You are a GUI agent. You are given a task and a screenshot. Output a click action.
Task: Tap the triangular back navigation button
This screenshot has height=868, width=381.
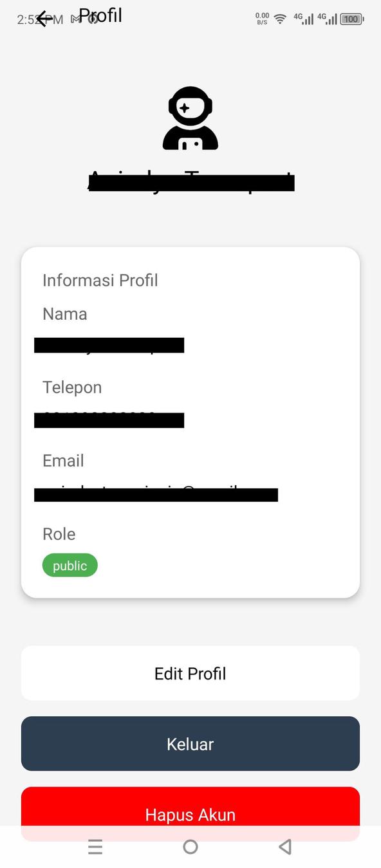284,847
